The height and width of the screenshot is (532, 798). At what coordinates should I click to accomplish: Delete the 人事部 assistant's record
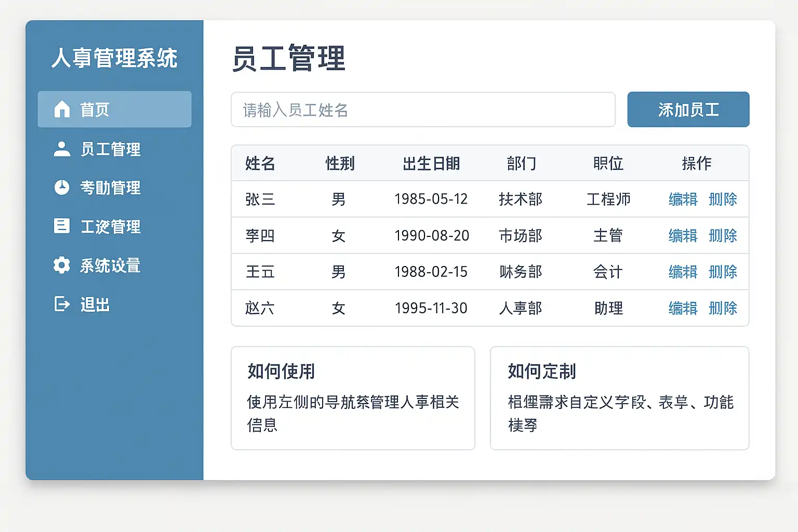tap(723, 309)
